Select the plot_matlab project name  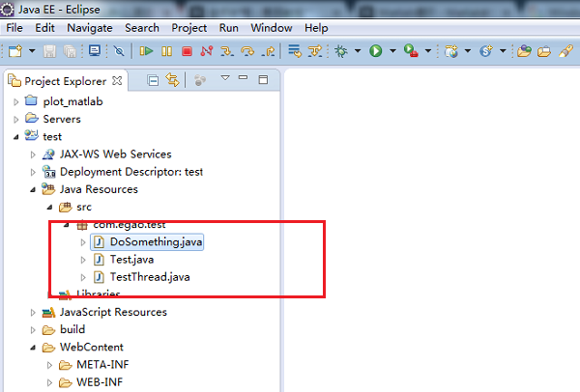point(72,101)
